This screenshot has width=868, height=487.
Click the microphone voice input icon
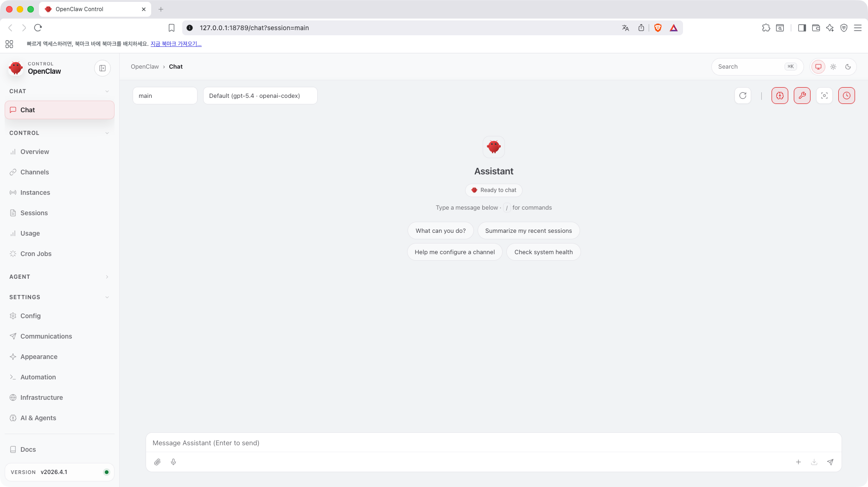click(173, 462)
